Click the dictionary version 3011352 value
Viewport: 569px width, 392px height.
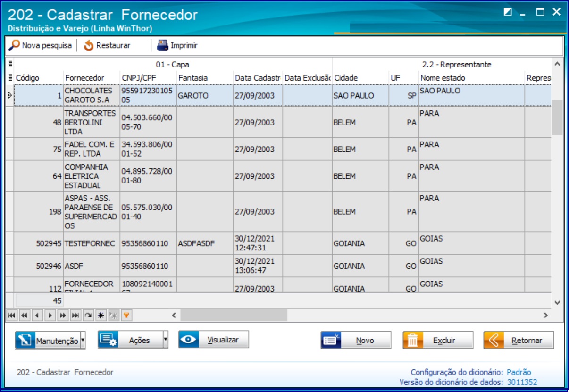pos(522,382)
